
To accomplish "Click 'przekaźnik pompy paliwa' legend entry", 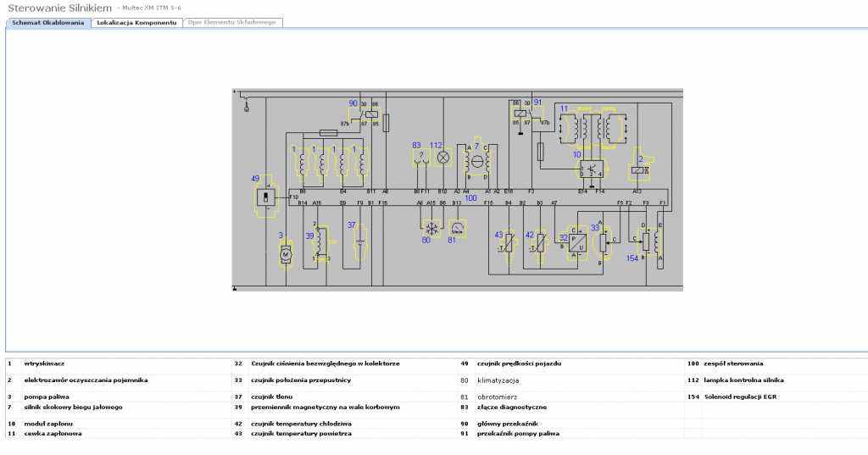I will click(x=518, y=434).
